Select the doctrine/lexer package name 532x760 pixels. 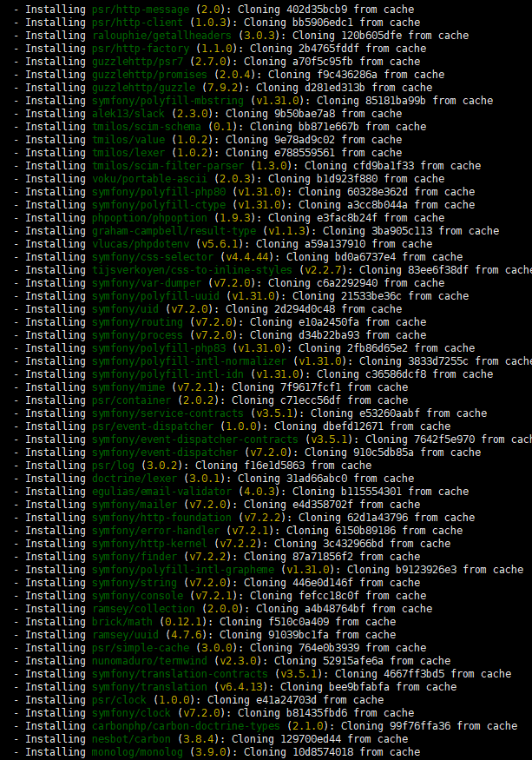click(135, 479)
